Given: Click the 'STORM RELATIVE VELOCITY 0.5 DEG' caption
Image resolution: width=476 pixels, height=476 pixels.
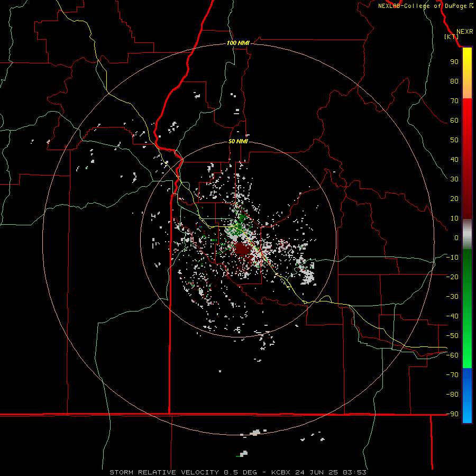Looking at the screenshot, I should tap(183, 472).
